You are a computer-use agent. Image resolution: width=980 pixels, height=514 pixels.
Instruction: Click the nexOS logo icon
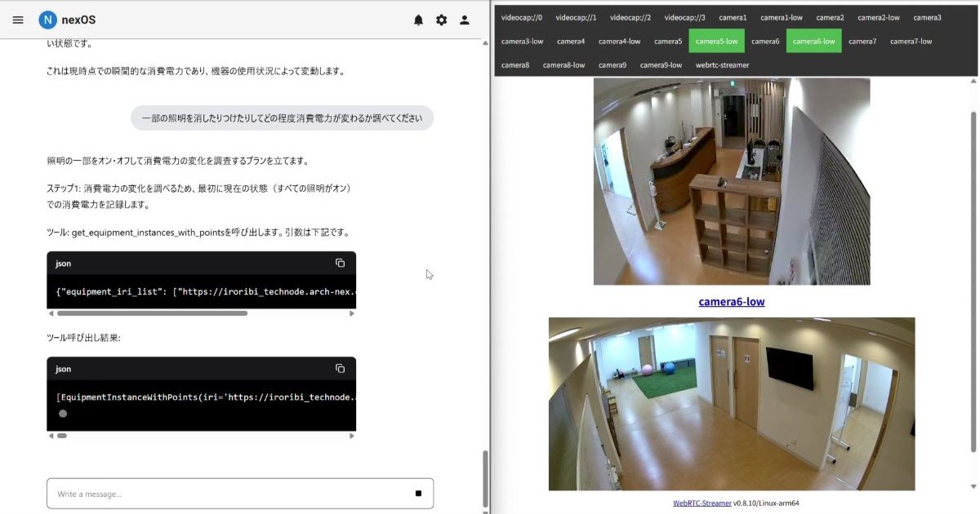point(48,20)
